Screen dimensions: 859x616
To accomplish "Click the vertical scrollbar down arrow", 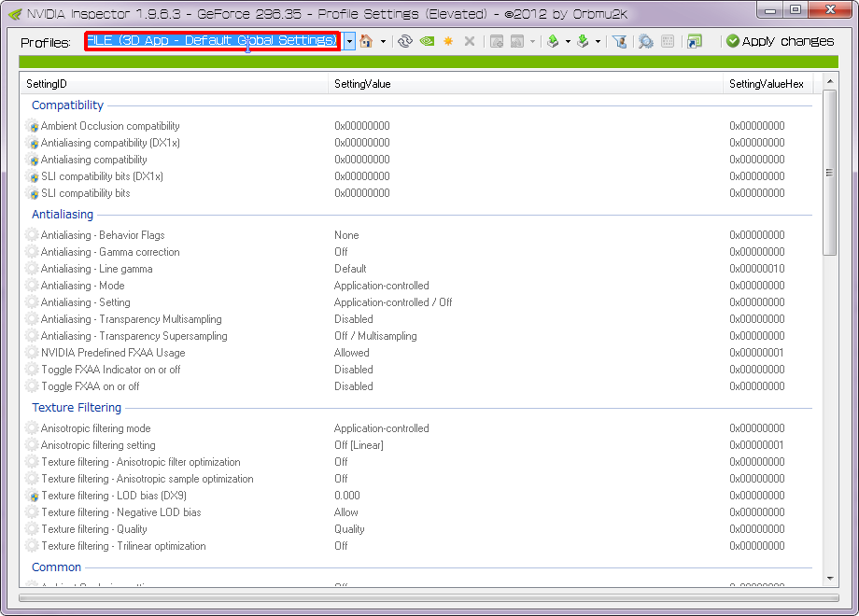I will [x=830, y=579].
